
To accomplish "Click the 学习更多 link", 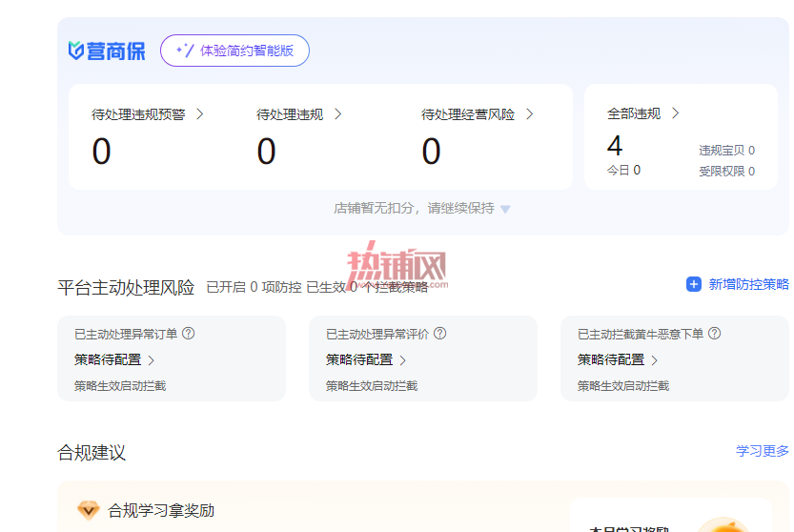I will [x=763, y=451].
